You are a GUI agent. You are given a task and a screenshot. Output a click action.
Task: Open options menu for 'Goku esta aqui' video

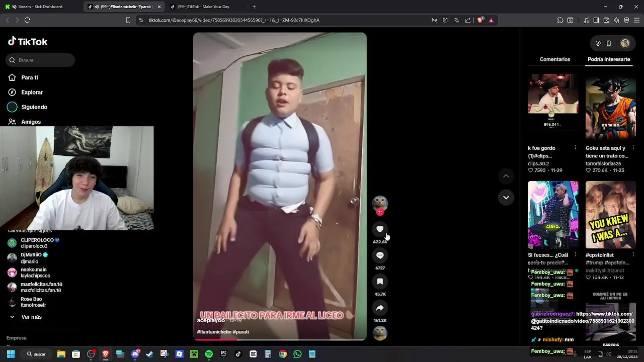(x=633, y=148)
